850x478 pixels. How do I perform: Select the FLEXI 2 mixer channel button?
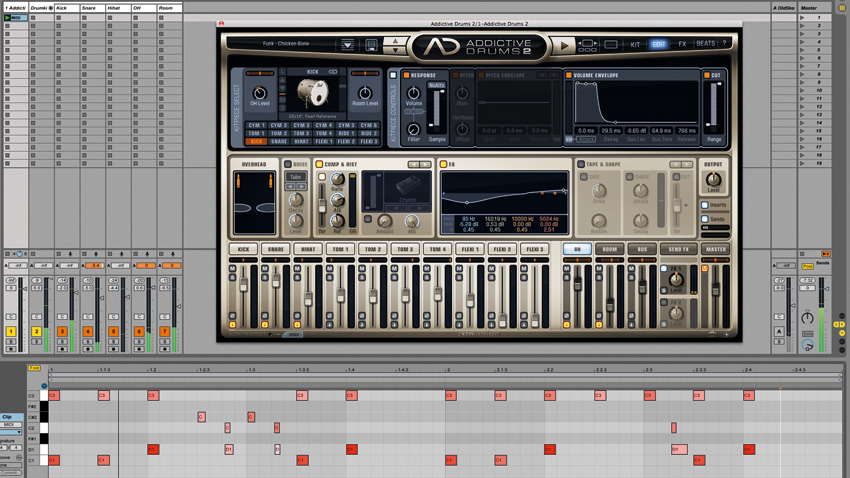(501, 249)
